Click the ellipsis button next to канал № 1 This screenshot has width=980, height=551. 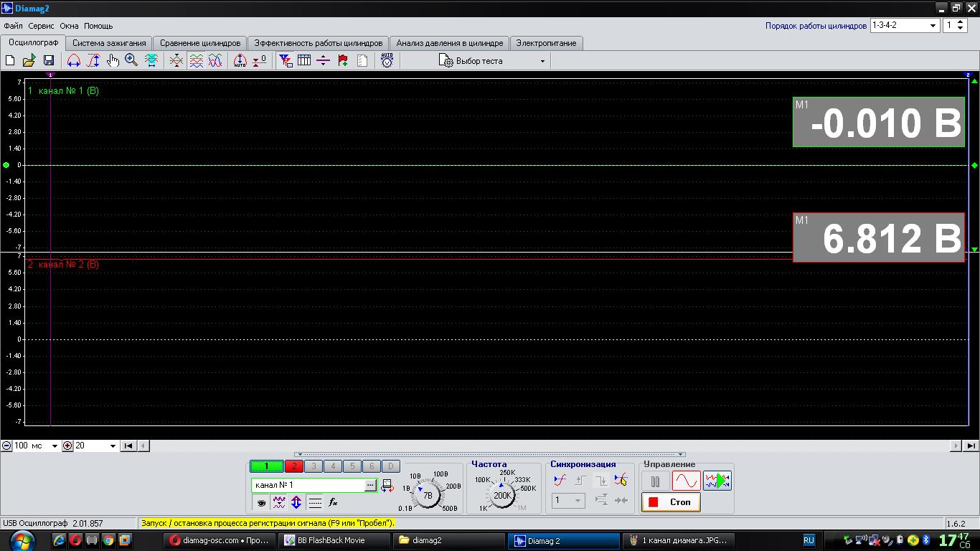(x=370, y=486)
